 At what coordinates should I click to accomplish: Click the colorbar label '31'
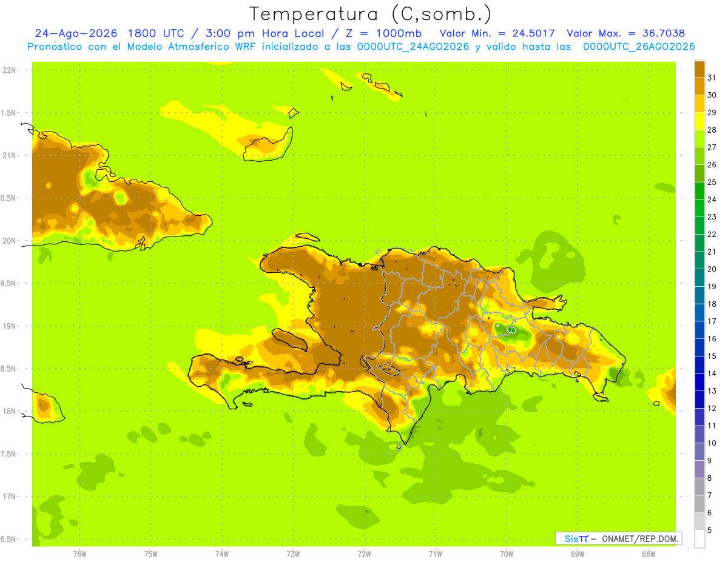(712, 78)
